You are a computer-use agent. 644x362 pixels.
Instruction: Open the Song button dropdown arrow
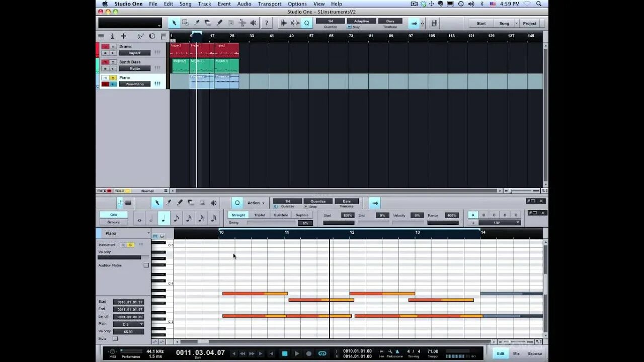[x=516, y=23]
